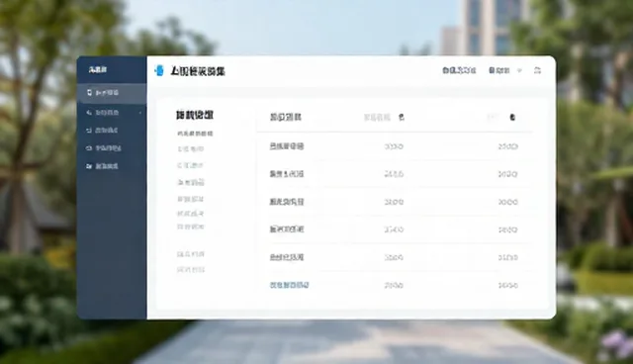Click the dark icon at the table header's right end
633x364 pixels.
(x=512, y=118)
